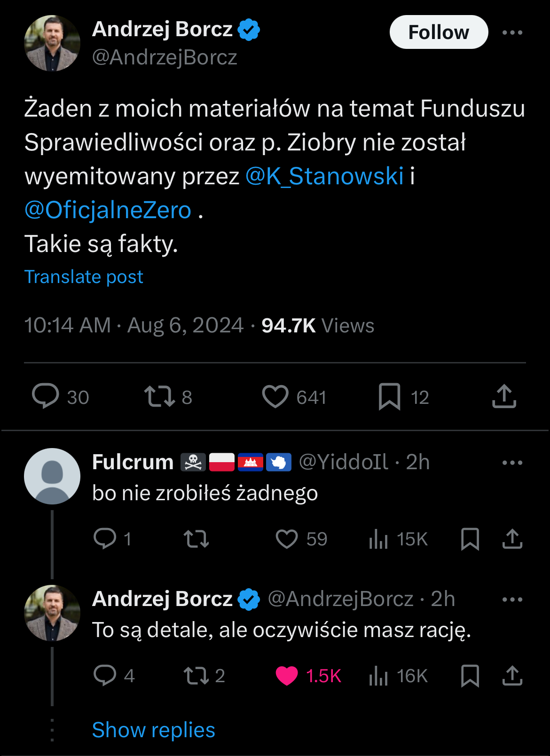Open the @OficjalneZero mention link

point(108,210)
